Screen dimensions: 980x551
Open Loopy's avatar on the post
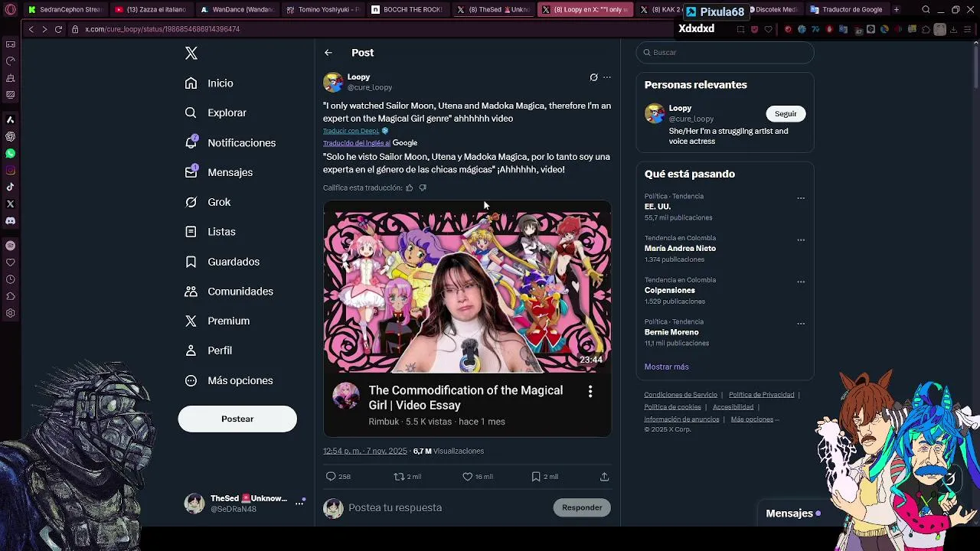[333, 82]
